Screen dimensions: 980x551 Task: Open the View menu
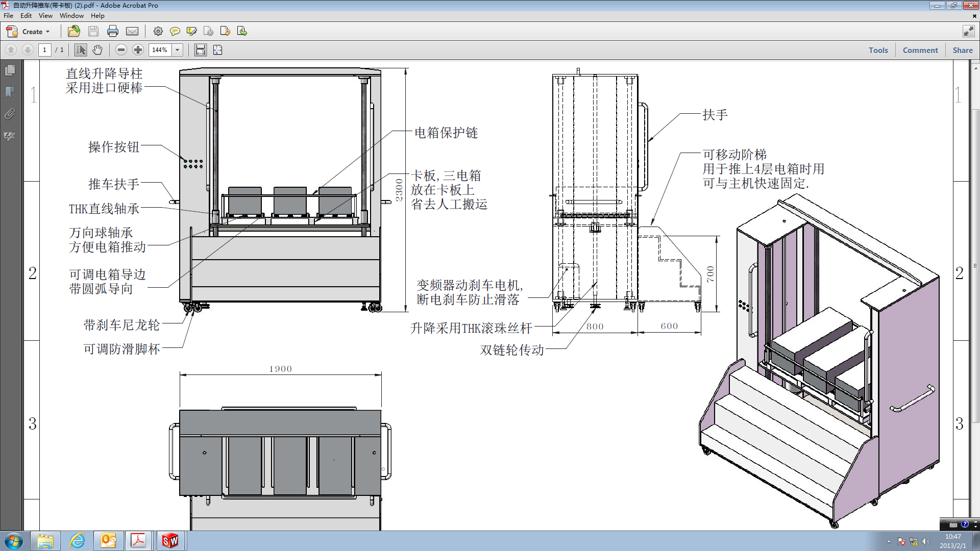coord(45,16)
